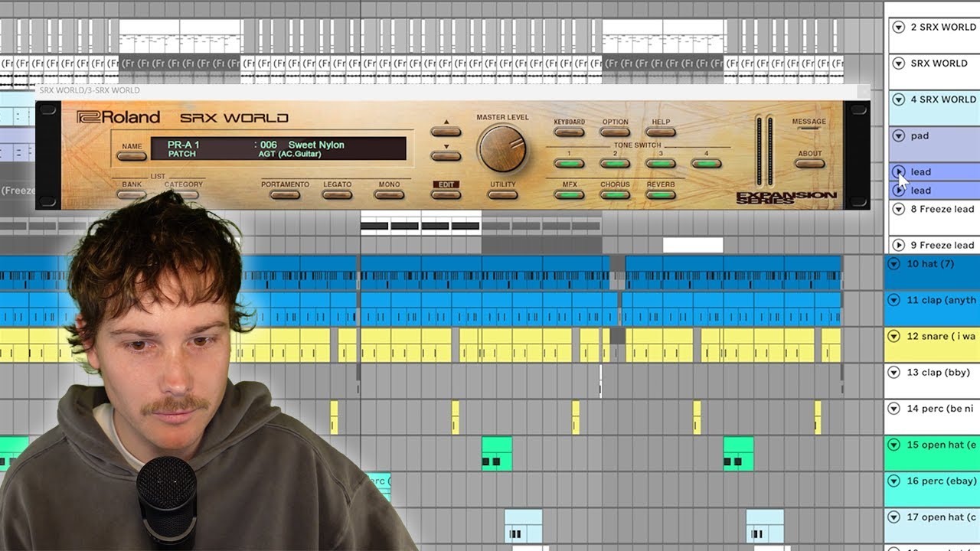Click the MESSAGE indicator button
The width and height of the screenshot is (980, 551).
pyautogui.click(x=809, y=129)
